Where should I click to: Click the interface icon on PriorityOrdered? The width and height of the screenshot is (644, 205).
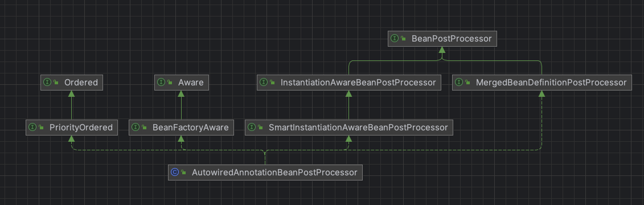pyautogui.click(x=32, y=127)
